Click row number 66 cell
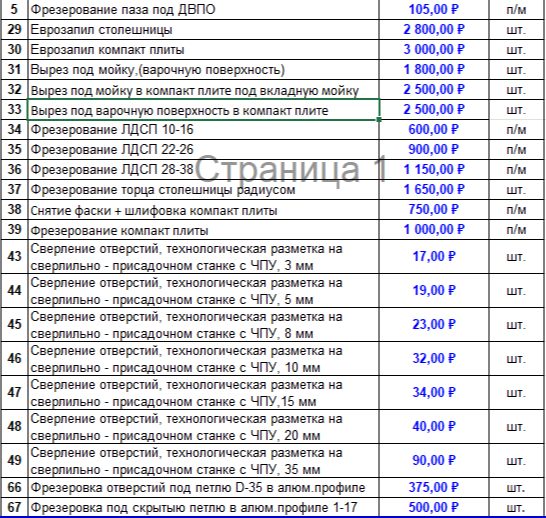Viewport: 546px width, 518px height. [14, 487]
